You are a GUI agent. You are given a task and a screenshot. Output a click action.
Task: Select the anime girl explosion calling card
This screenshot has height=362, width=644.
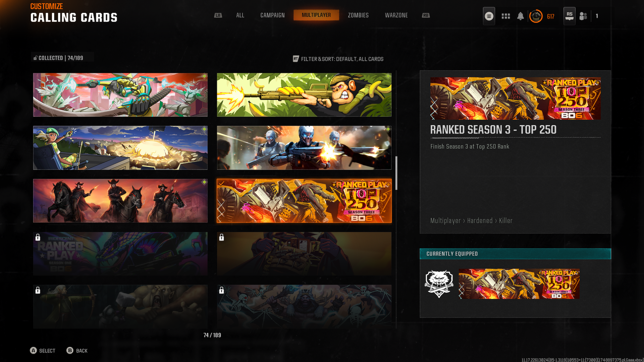(120, 148)
